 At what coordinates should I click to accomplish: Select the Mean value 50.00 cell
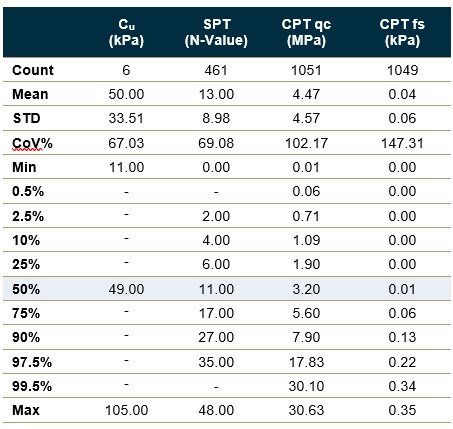tap(126, 94)
